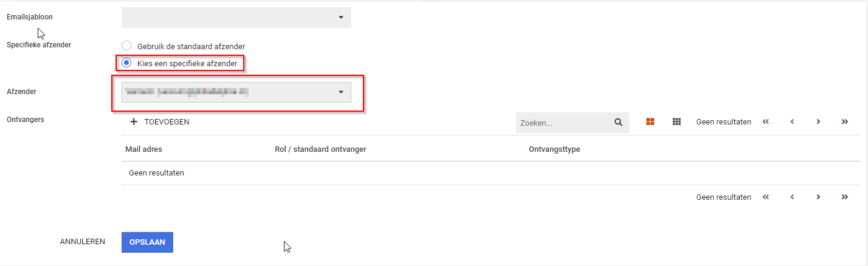Click into the Zoeken search field
The height and width of the screenshot is (266, 868).
[562, 123]
